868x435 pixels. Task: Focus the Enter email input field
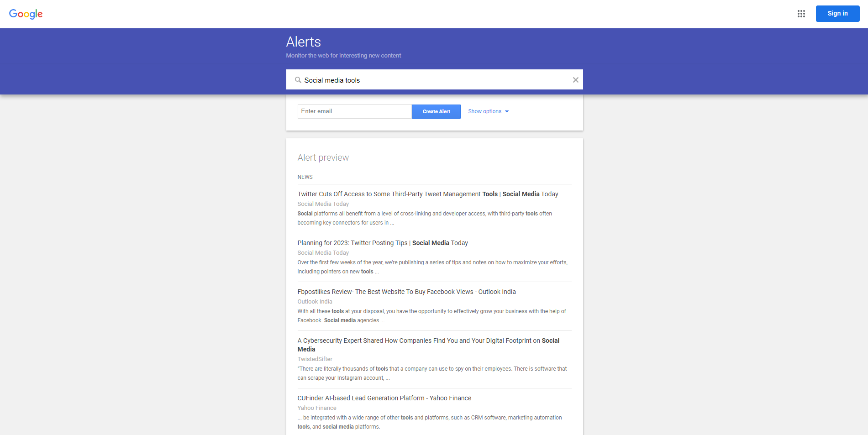pos(354,111)
